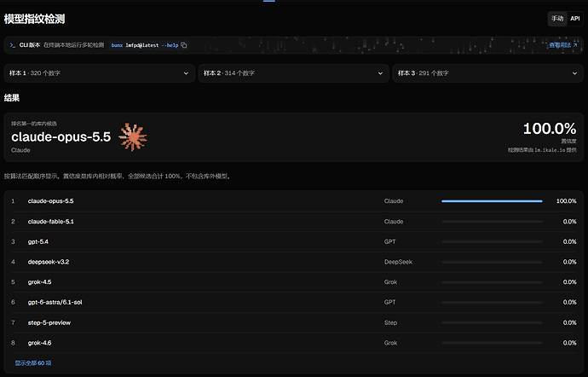
Task: Click the lm.ikale.io provider text
Action: tap(550, 150)
